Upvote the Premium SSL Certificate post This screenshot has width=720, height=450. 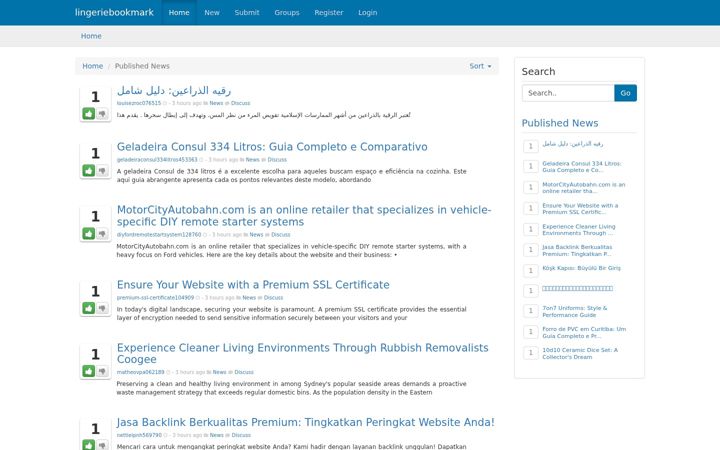pyautogui.click(x=89, y=308)
